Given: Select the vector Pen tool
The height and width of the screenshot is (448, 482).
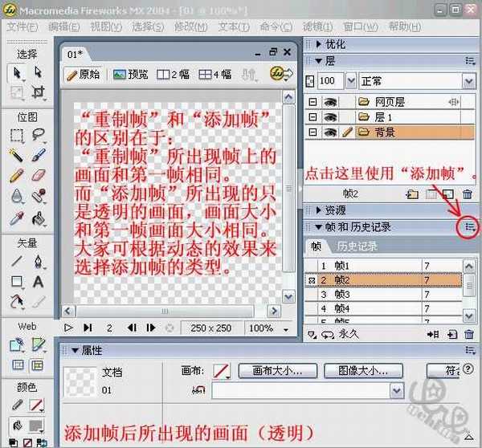Looking at the screenshot, I should coord(38,262).
